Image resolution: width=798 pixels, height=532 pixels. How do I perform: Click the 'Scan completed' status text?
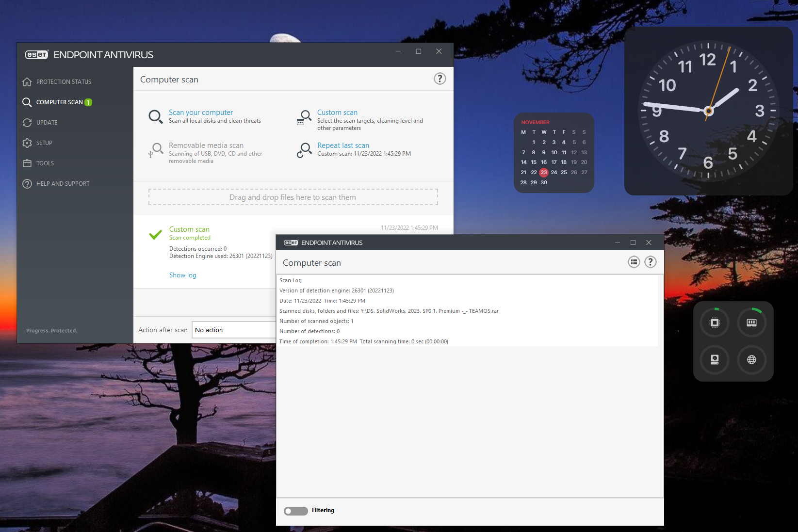[190, 238]
